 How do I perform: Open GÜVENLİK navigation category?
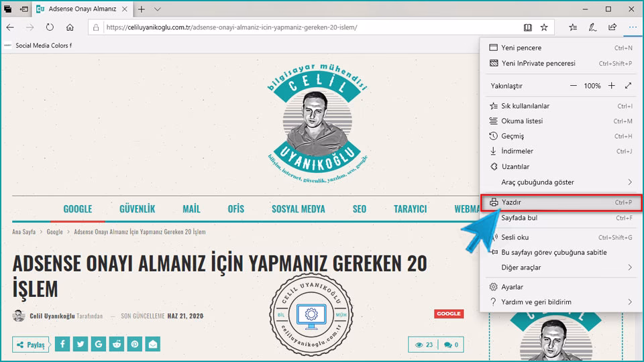(x=137, y=209)
